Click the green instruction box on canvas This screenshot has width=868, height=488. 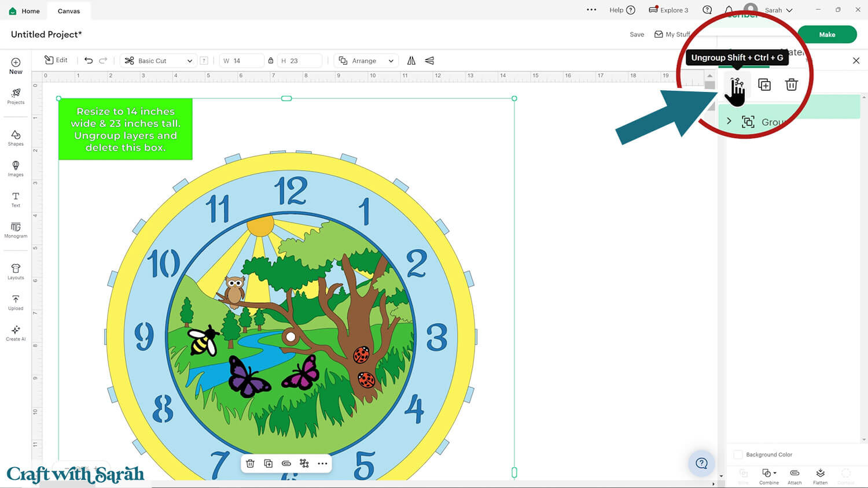pos(126,130)
